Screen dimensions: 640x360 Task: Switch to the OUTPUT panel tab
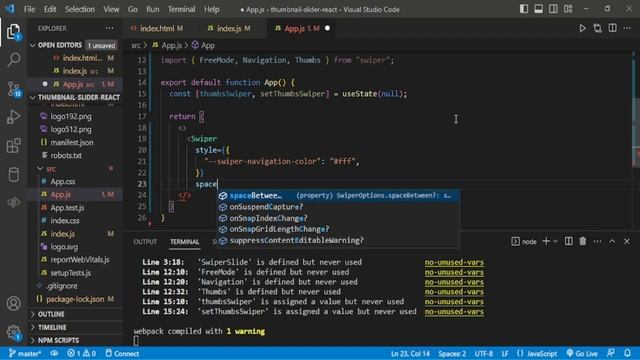click(145, 242)
